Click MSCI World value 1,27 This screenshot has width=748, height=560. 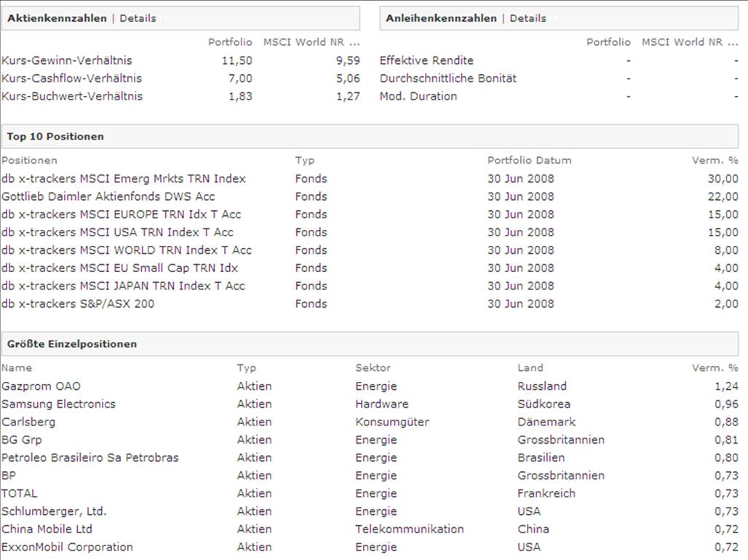(348, 96)
